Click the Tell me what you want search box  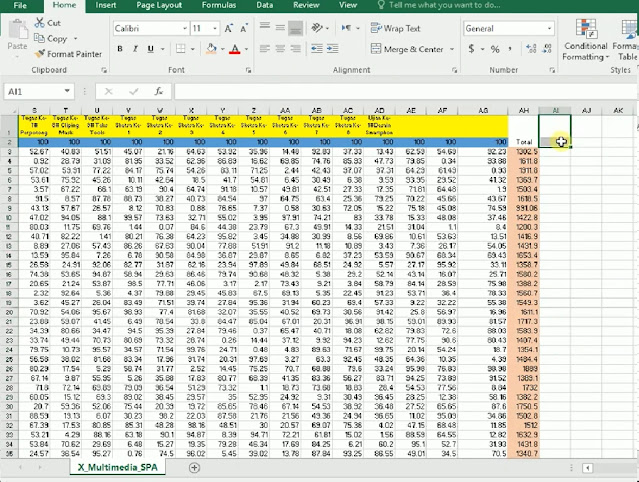click(438, 5)
